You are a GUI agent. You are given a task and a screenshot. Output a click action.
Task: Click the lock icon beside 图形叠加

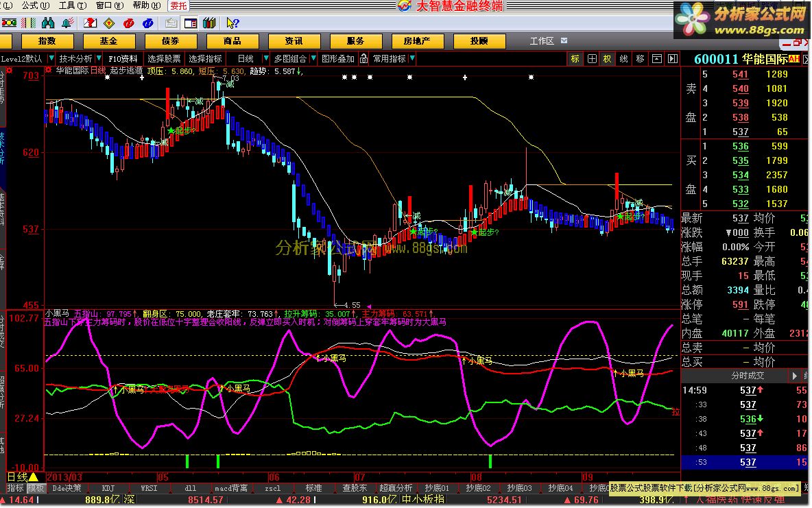click(363, 58)
